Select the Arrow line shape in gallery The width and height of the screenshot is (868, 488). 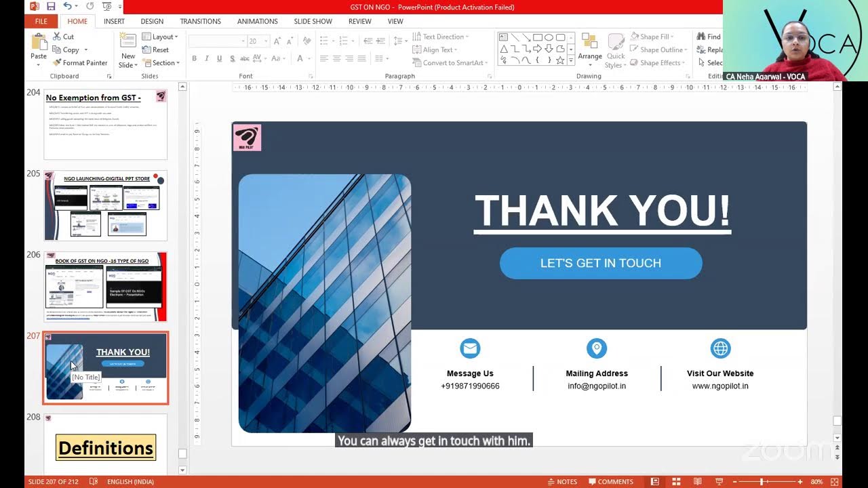coord(526,37)
